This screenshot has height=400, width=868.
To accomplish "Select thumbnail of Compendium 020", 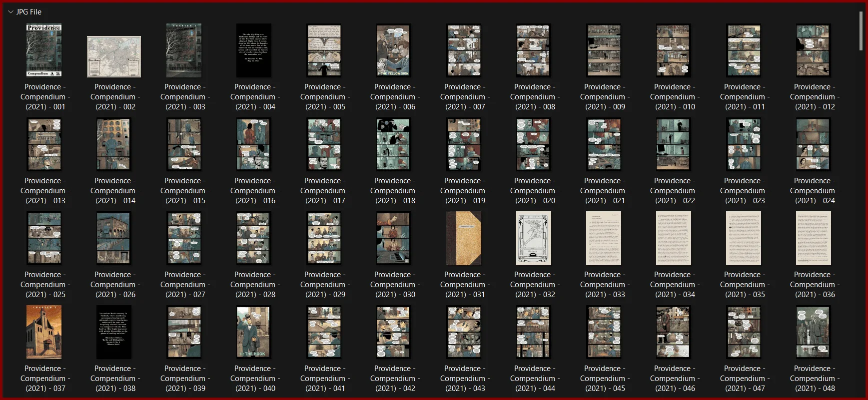I will pos(534,144).
